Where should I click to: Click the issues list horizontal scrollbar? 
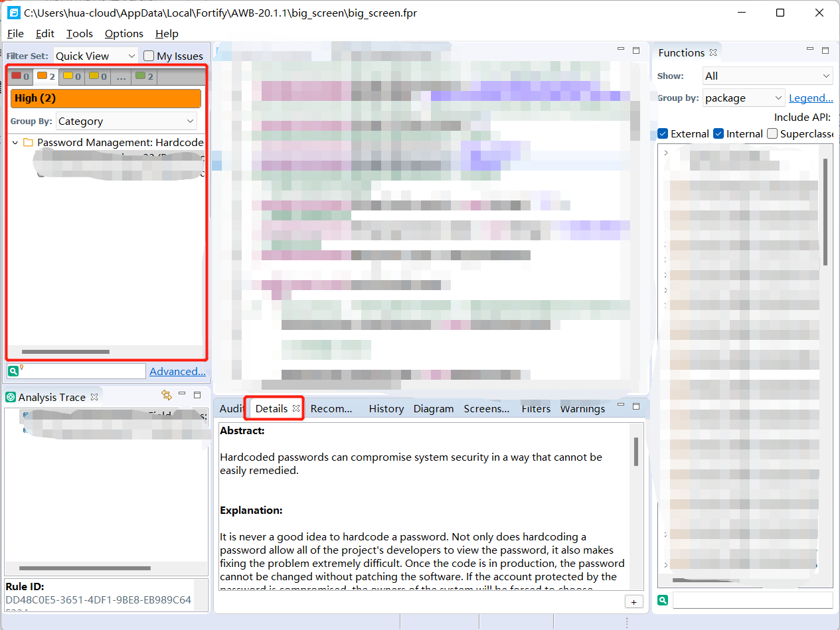tap(66, 352)
